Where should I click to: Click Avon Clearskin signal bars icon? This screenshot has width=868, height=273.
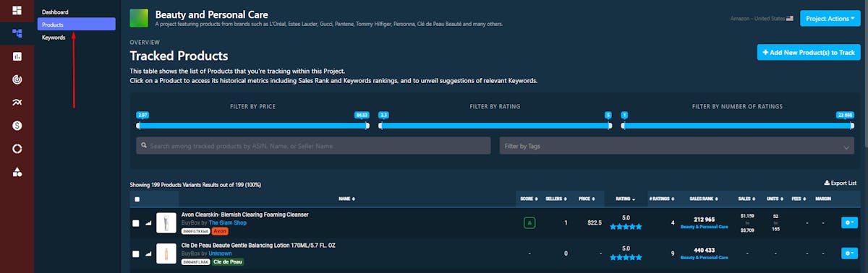[x=148, y=223]
